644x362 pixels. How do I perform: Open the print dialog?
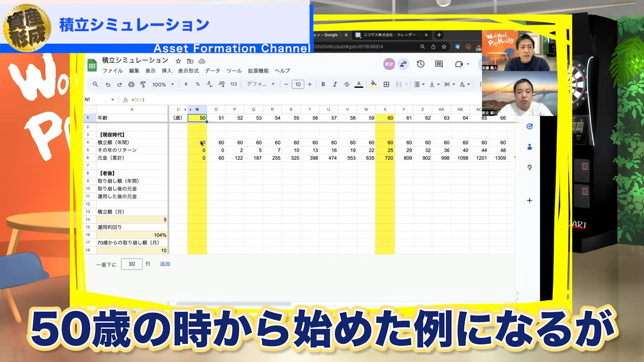[x=131, y=84]
